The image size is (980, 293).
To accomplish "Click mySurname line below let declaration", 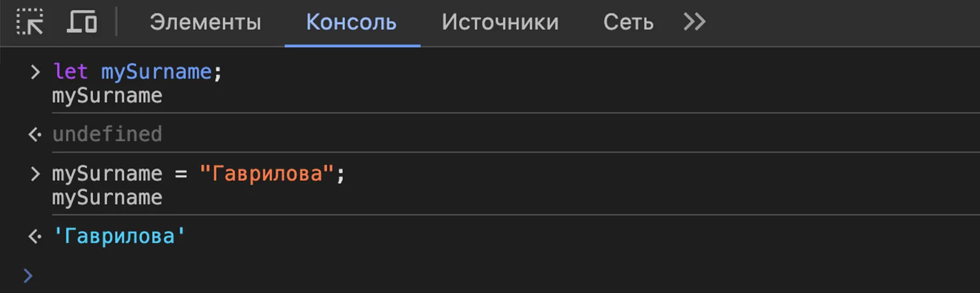I will (x=107, y=96).
